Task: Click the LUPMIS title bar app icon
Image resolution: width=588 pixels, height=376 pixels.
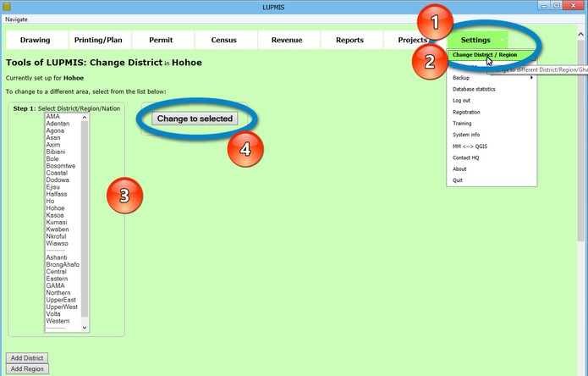Action: [x=7, y=7]
